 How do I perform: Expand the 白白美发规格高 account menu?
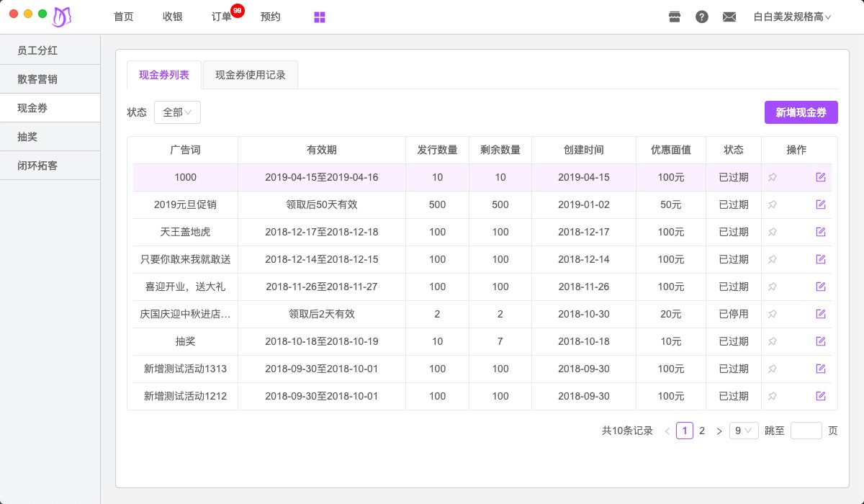(x=792, y=17)
